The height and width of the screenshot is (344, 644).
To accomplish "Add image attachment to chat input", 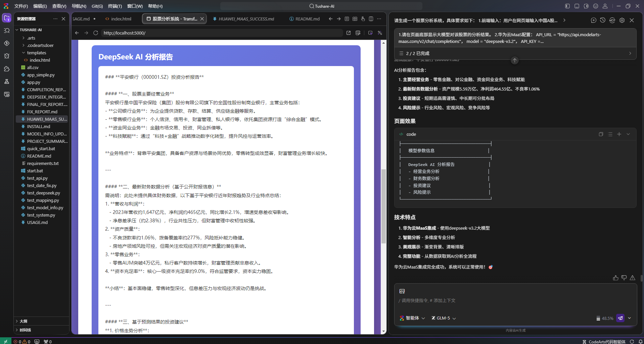I will click(x=402, y=291).
